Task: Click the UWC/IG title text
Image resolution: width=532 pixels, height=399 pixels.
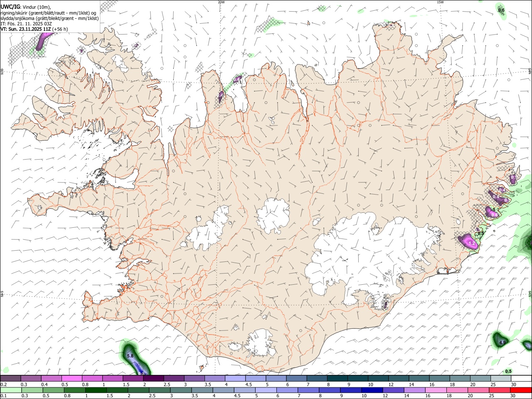Action: coord(10,7)
